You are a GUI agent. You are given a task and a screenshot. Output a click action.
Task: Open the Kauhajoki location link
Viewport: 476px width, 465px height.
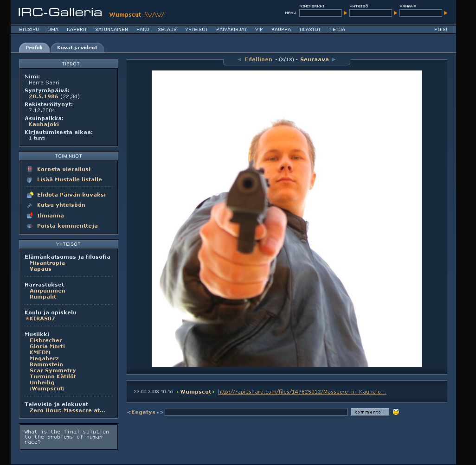click(x=44, y=124)
